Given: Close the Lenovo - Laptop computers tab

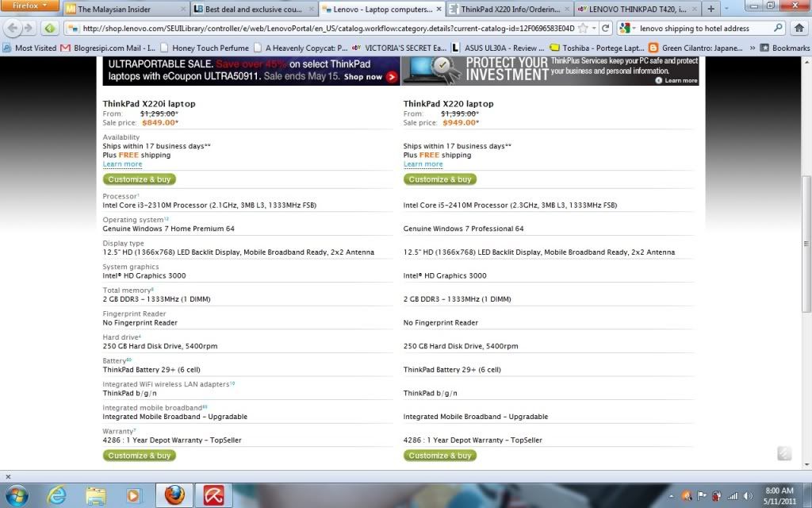Looking at the screenshot, I should [439, 10].
